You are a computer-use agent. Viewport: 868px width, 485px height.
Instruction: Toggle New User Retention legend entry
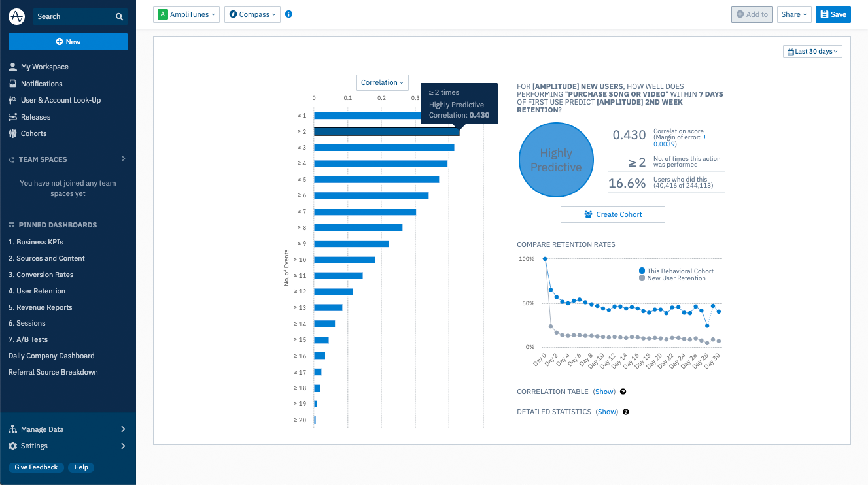click(x=672, y=278)
